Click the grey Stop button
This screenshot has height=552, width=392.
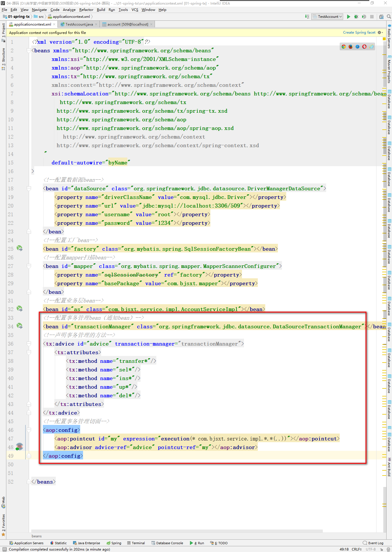(372, 17)
